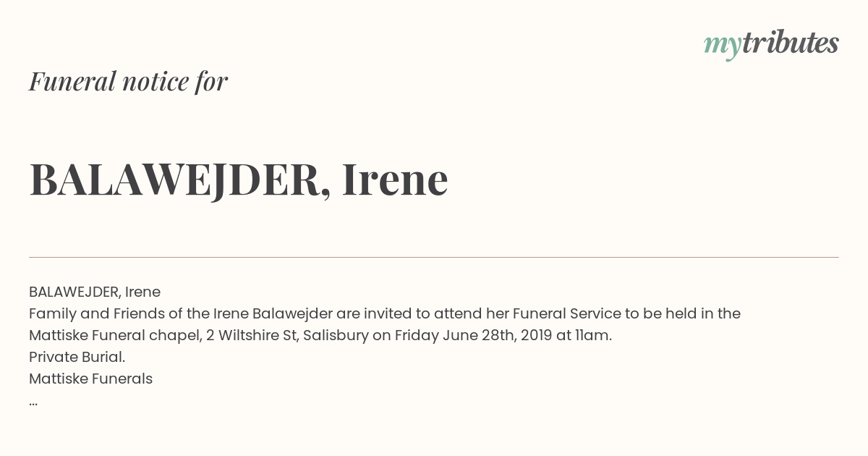Click the horizontal divider line below the title

coord(434,257)
